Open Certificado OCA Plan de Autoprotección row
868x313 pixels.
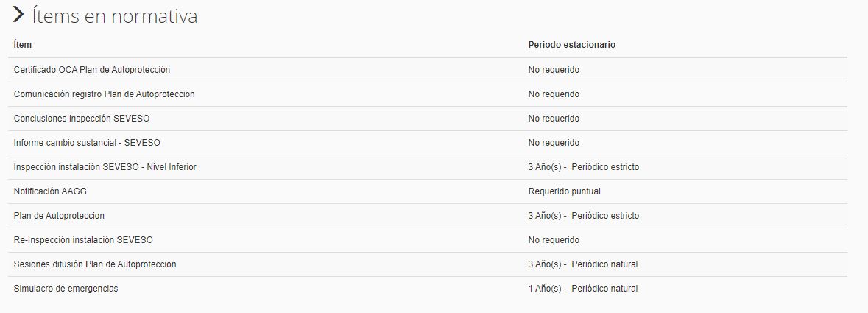[x=92, y=70]
